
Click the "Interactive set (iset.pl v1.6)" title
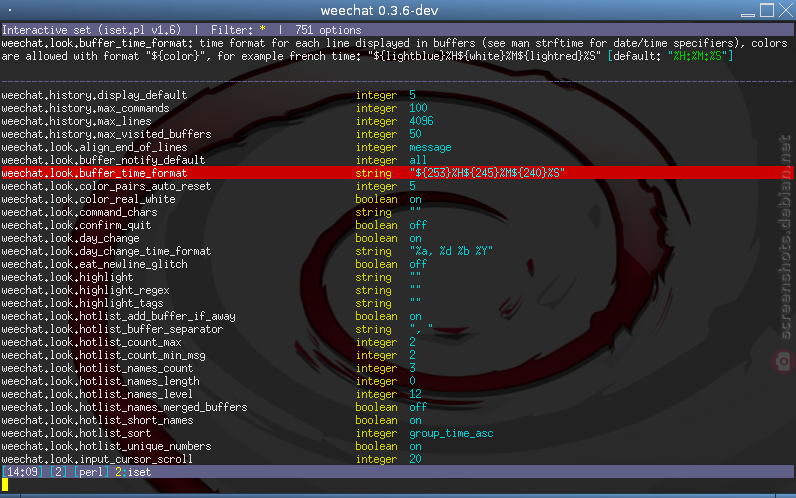coord(91,30)
